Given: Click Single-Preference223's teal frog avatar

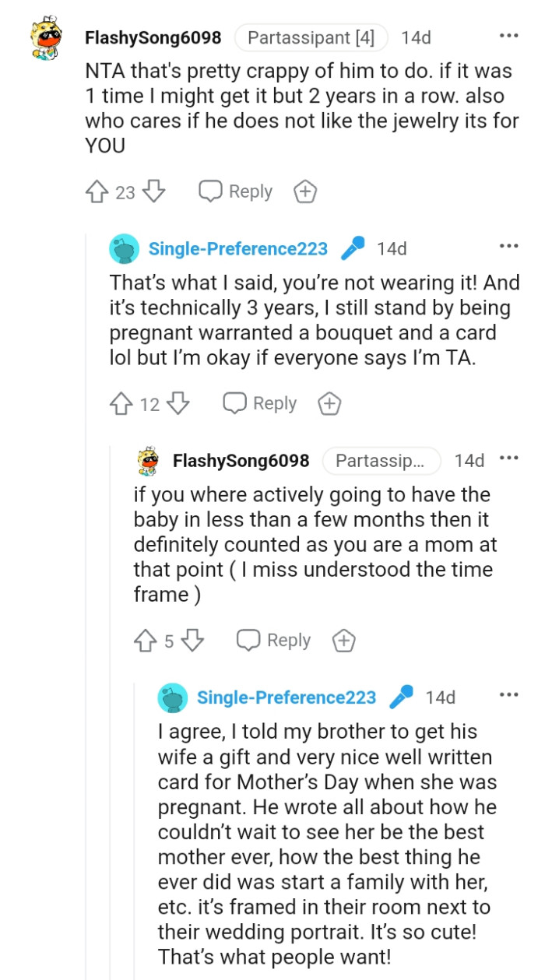Looking at the screenshot, I should pyautogui.click(x=125, y=248).
